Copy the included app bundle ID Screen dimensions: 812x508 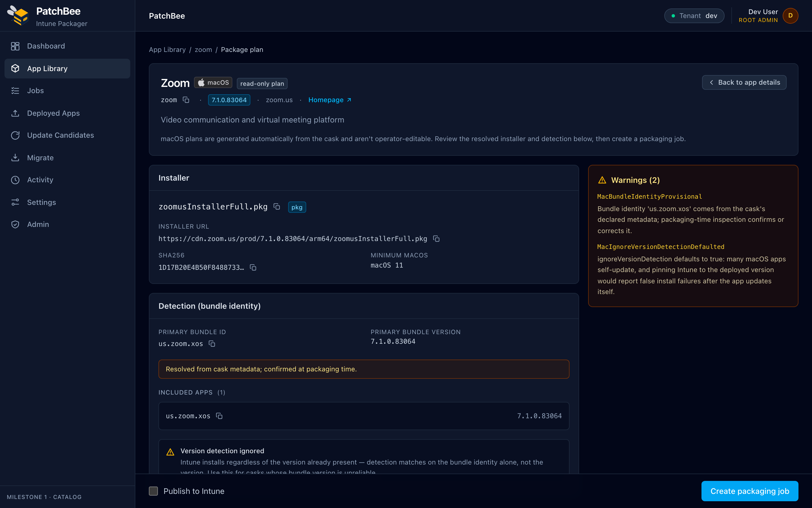pos(219,416)
